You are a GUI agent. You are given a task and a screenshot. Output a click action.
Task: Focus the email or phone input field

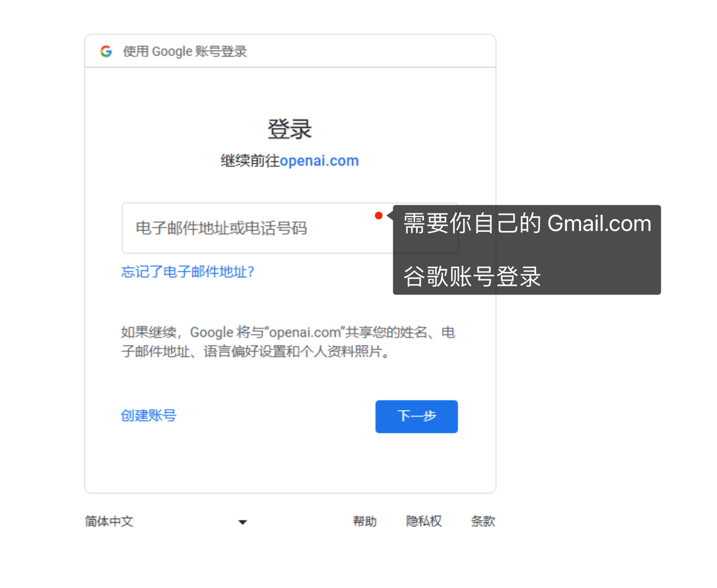pyautogui.click(x=290, y=228)
